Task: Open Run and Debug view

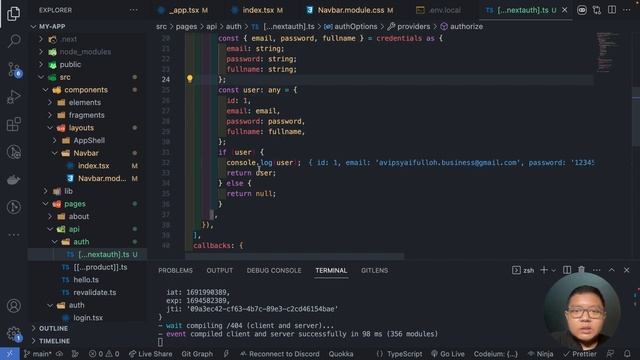Action: click(x=14, y=97)
